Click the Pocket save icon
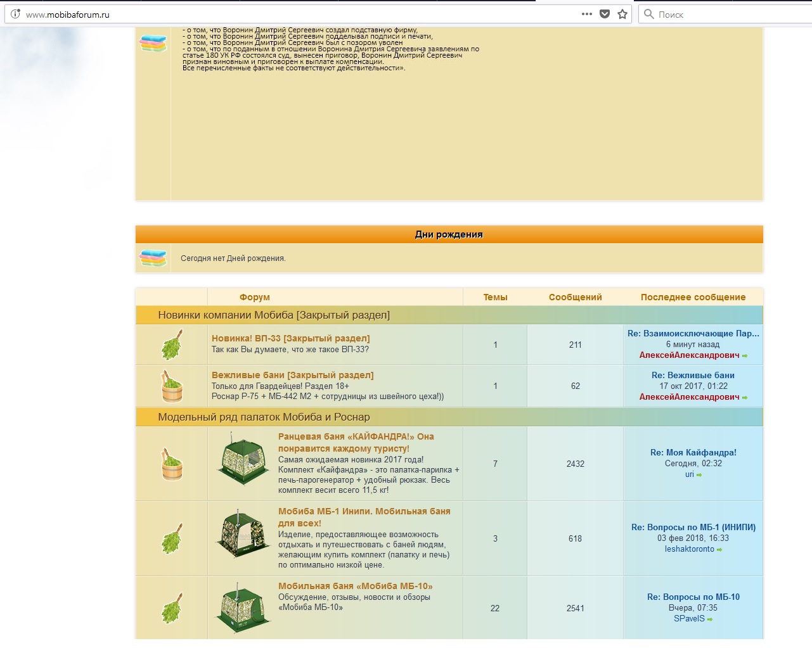This screenshot has width=812, height=648. tap(605, 14)
